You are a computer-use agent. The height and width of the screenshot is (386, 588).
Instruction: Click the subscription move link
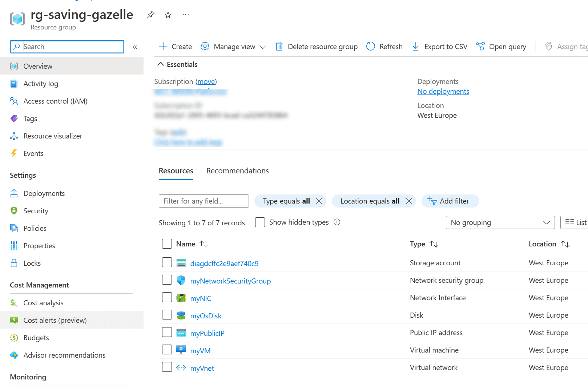click(x=206, y=81)
